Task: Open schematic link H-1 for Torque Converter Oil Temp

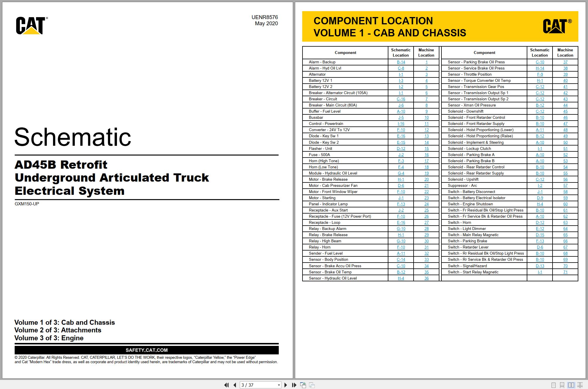Action: pyautogui.click(x=540, y=80)
